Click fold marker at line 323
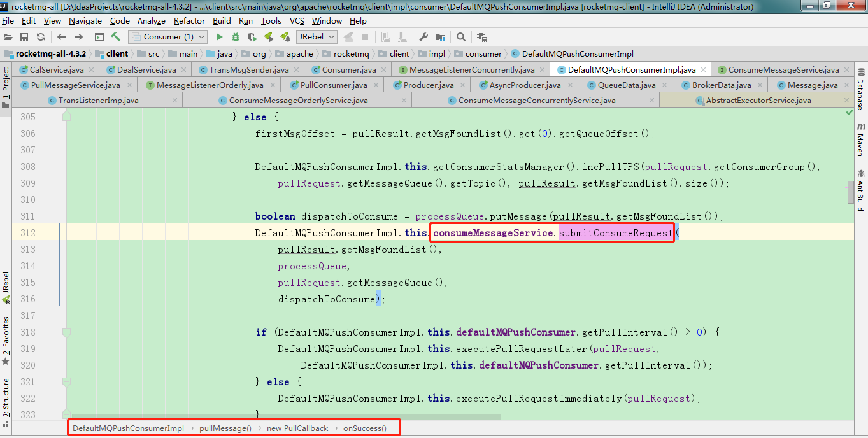Image resolution: width=868 pixels, height=438 pixels. coord(66,414)
